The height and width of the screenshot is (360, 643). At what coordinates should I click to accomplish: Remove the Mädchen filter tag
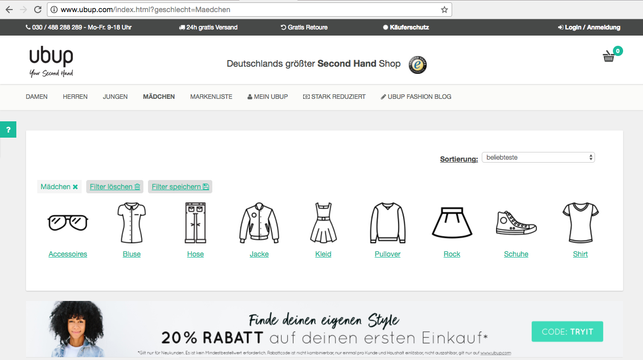click(75, 187)
